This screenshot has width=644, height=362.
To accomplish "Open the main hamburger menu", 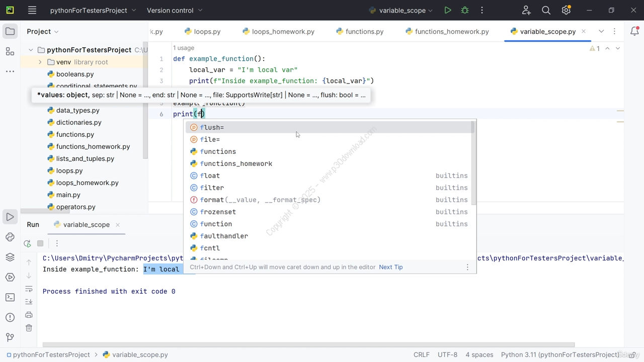I will [x=32, y=10].
